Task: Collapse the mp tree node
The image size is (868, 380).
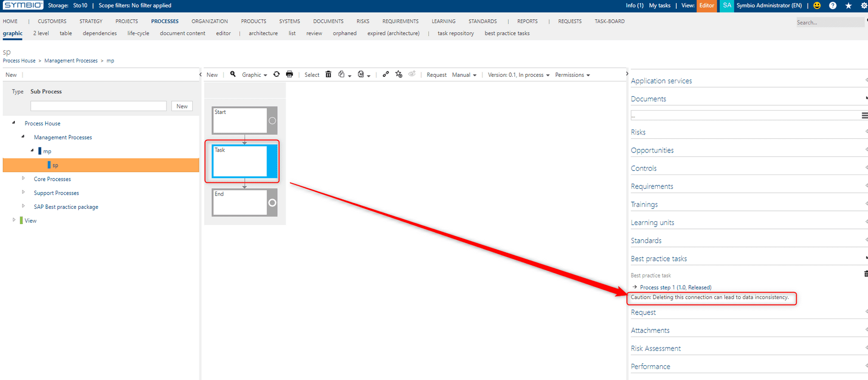Action: pyautogui.click(x=32, y=150)
